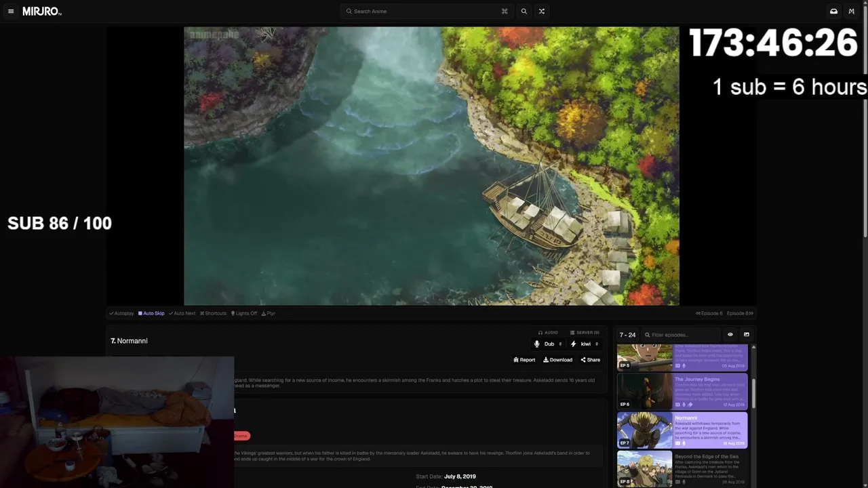Click the command shortcut icon in the search bar
Image resolution: width=868 pixels, height=488 pixels.
click(x=505, y=12)
